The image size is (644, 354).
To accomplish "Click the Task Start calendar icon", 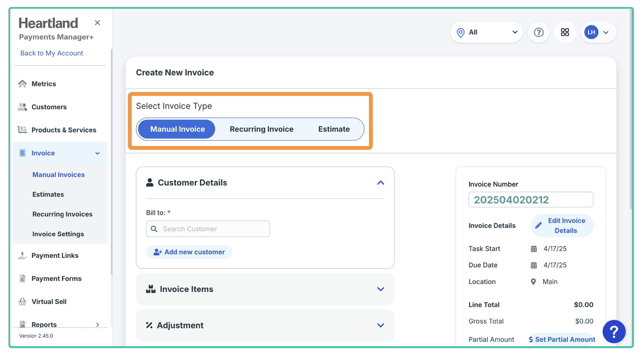I will (534, 249).
